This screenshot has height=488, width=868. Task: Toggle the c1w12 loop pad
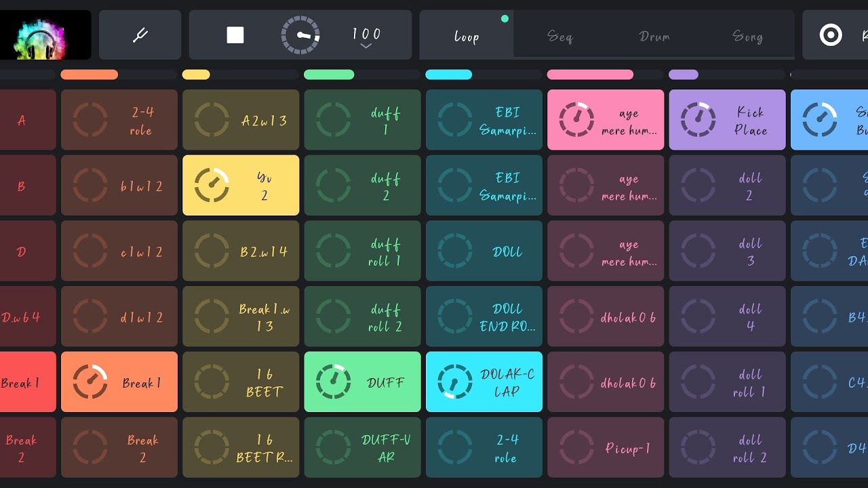coord(119,251)
